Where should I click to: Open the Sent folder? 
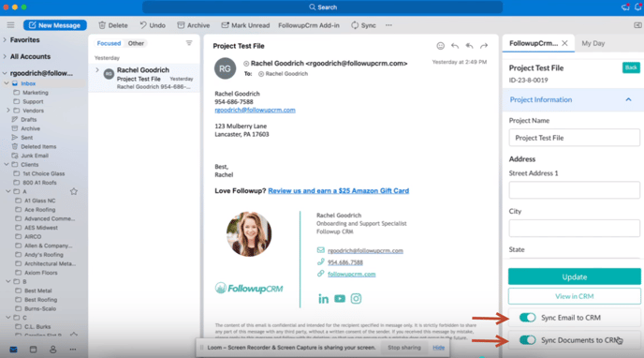[x=27, y=138]
